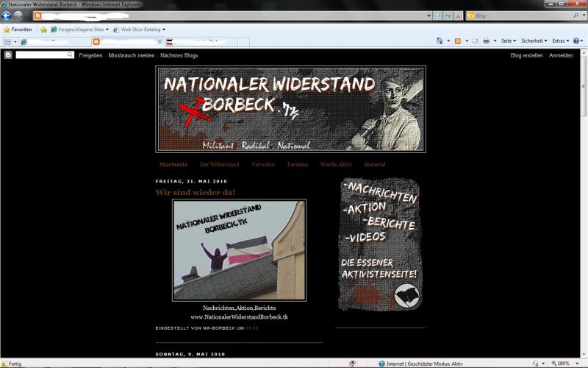Click the date heading 'Freitag, 21. Mai 2010'

191,181
